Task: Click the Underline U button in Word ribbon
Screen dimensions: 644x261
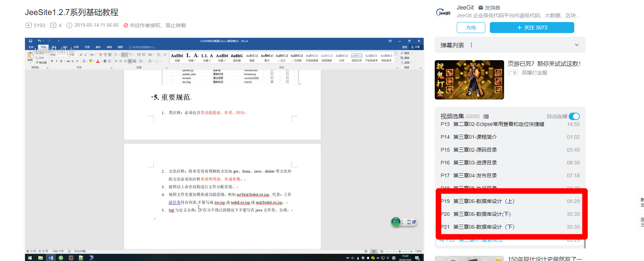Action: (x=61, y=61)
